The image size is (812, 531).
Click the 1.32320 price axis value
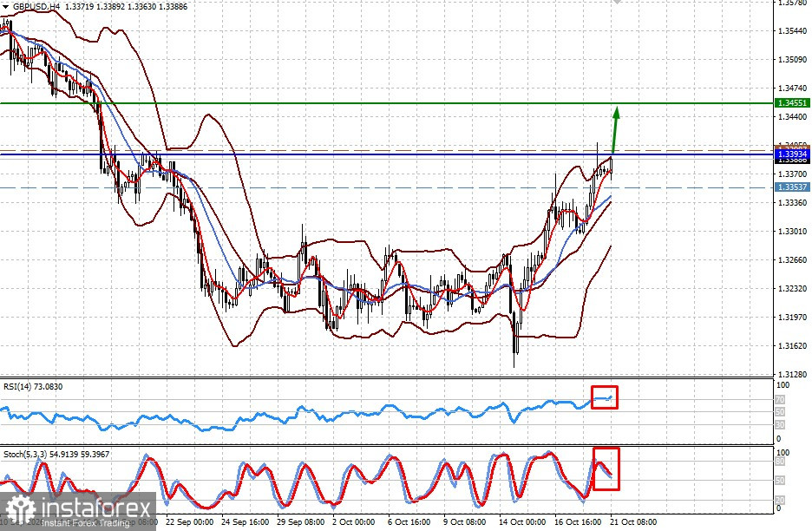pyautogui.click(x=793, y=289)
